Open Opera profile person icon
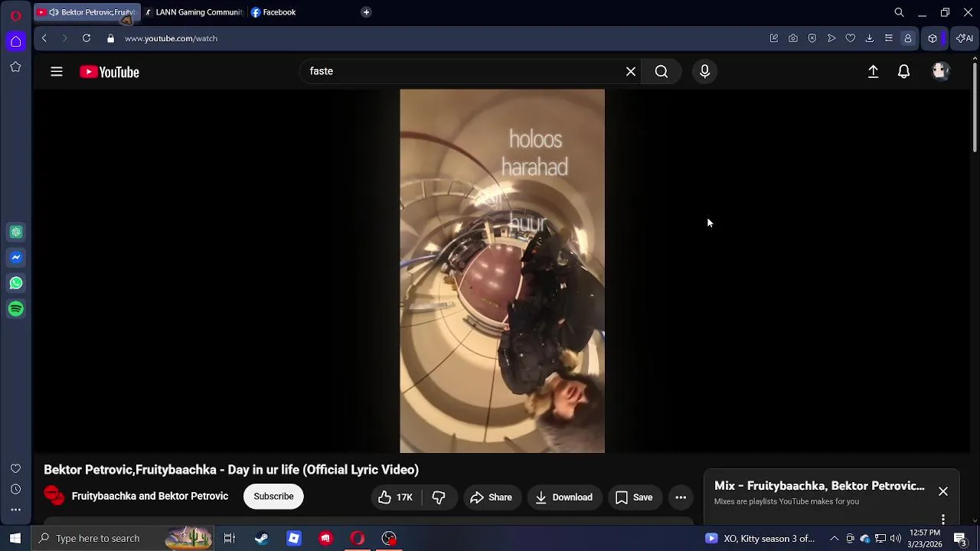 tap(908, 38)
